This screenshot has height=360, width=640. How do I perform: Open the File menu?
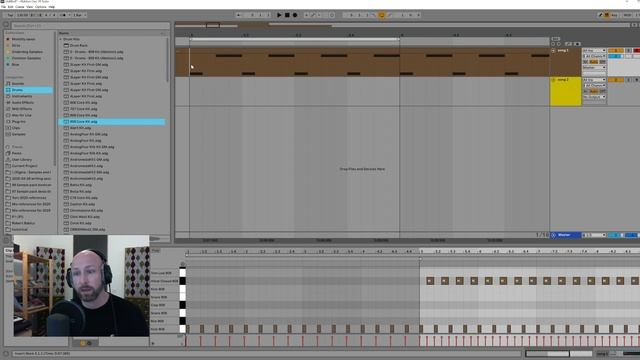coord(3,7)
